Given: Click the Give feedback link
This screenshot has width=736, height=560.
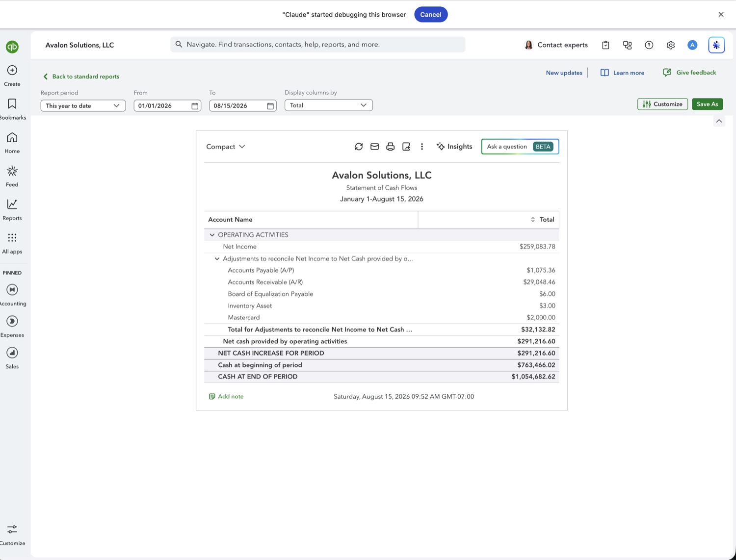Looking at the screenshot, I should coord(689,73).
